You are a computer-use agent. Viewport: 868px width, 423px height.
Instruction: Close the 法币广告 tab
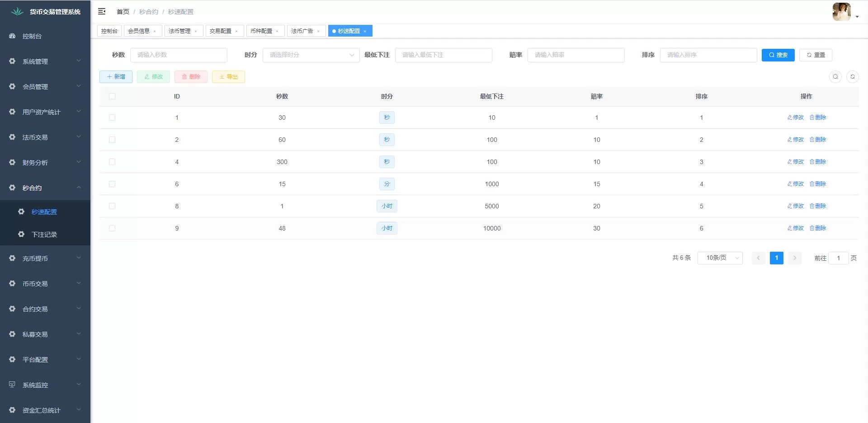tap(318, 31)
